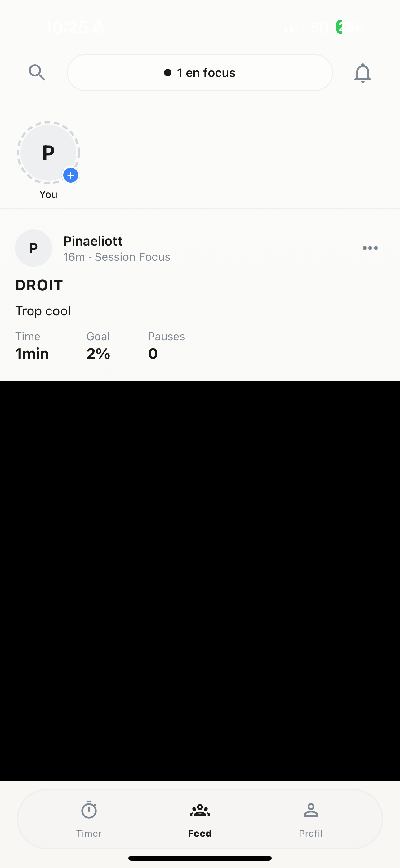Tap the Profil person icon
The height and width of the screenshot is (868, 400).
310,810
